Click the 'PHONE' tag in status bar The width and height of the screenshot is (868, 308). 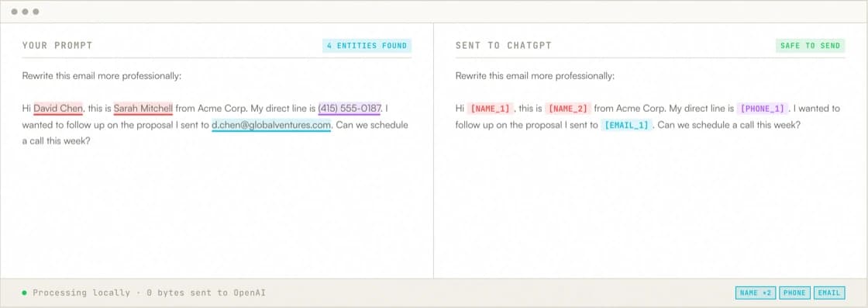click(794, 292)
